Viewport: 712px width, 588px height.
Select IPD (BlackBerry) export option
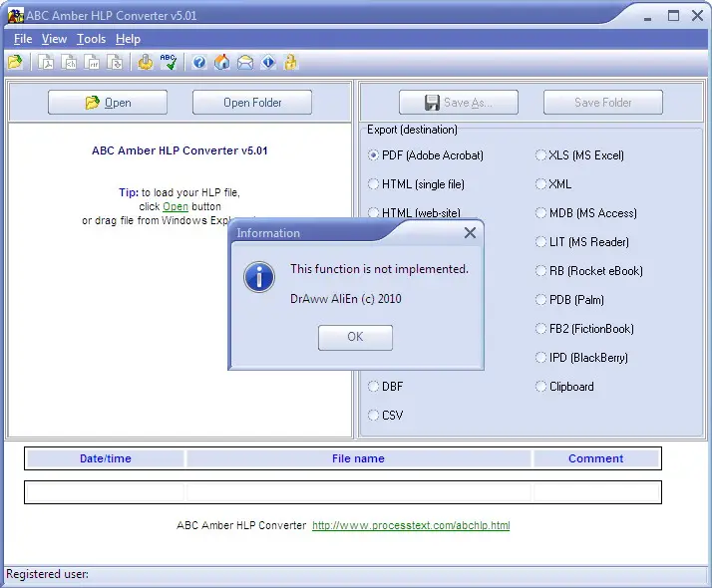(x=581, y=358)
